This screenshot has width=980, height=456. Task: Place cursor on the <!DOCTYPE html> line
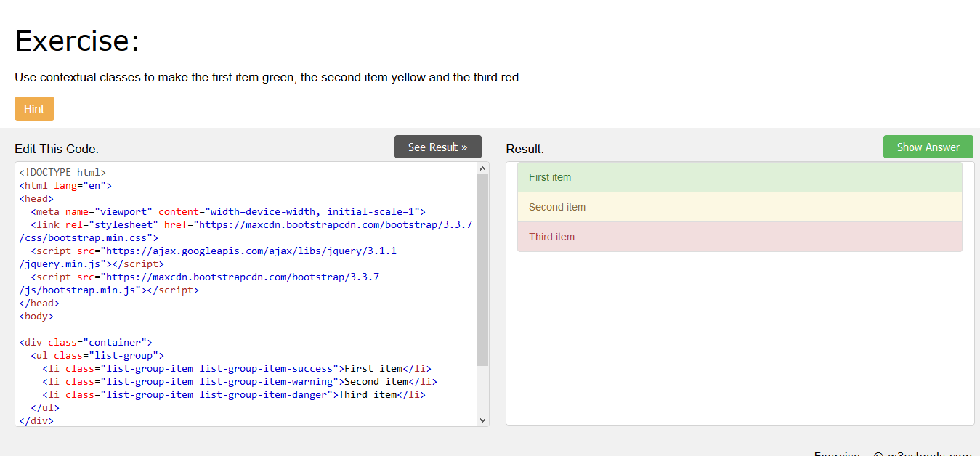point(62,172)
